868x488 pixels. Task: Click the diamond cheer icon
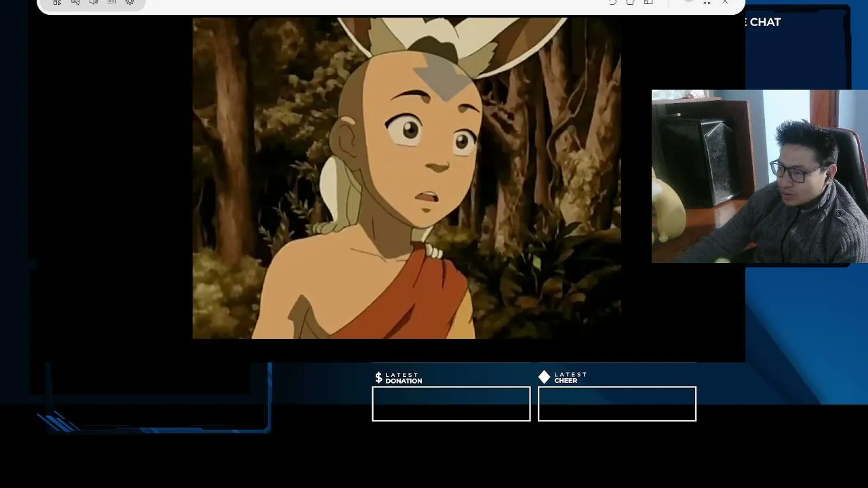tap(545, 377)
